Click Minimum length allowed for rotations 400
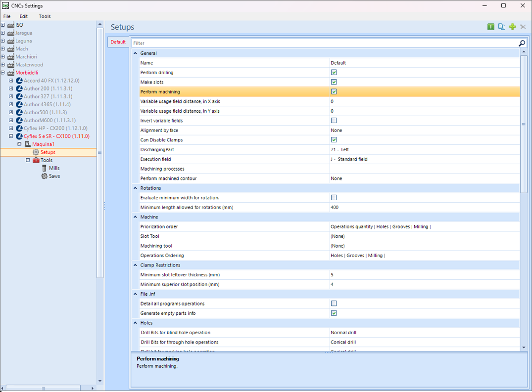Screen dimensions: 532x392 point(335,207)
